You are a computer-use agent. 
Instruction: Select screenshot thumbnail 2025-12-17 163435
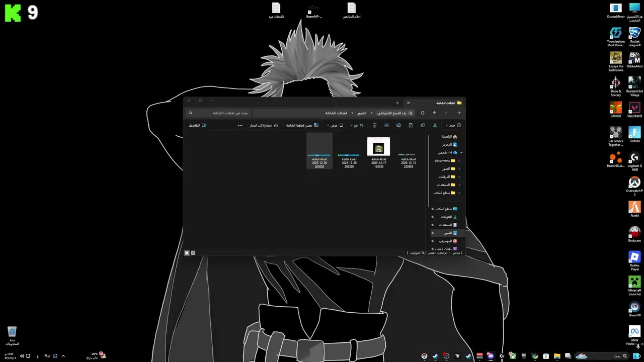click(378, 152)
